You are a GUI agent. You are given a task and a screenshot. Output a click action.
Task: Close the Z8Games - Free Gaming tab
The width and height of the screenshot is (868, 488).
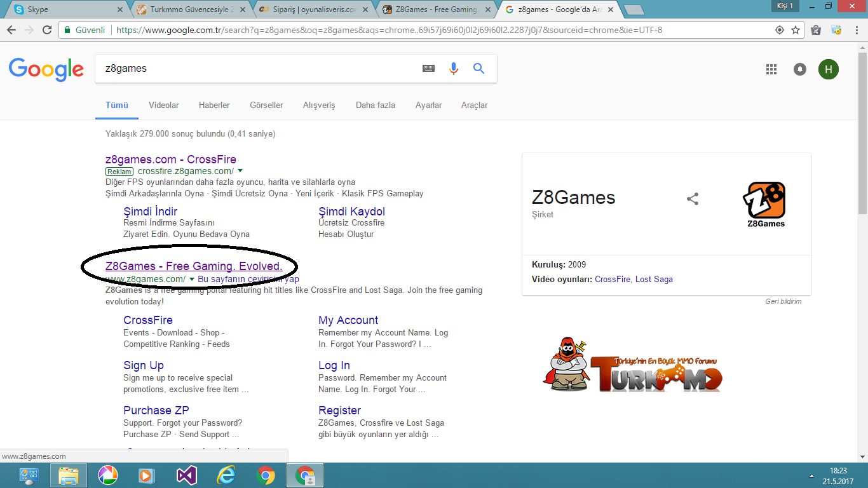click(x=487, y=10)
